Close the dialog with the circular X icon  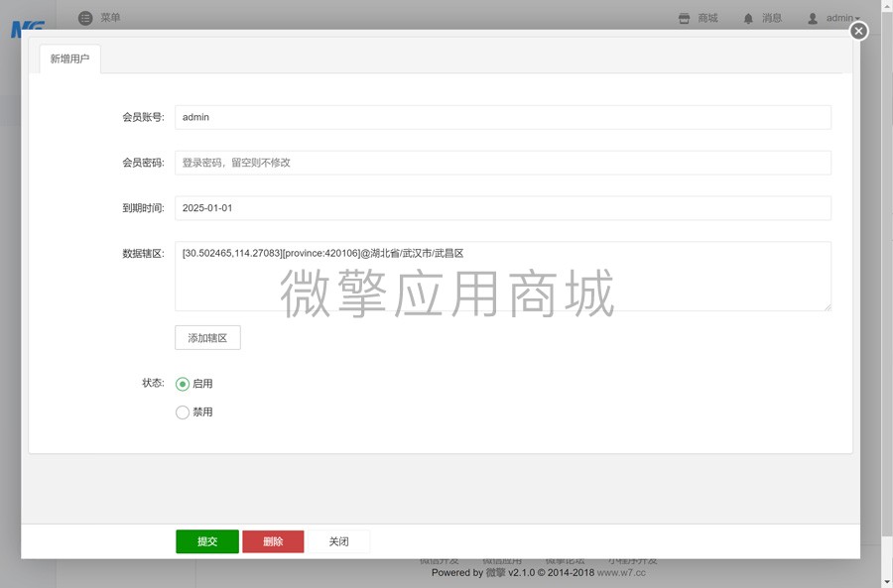point(857,31)
